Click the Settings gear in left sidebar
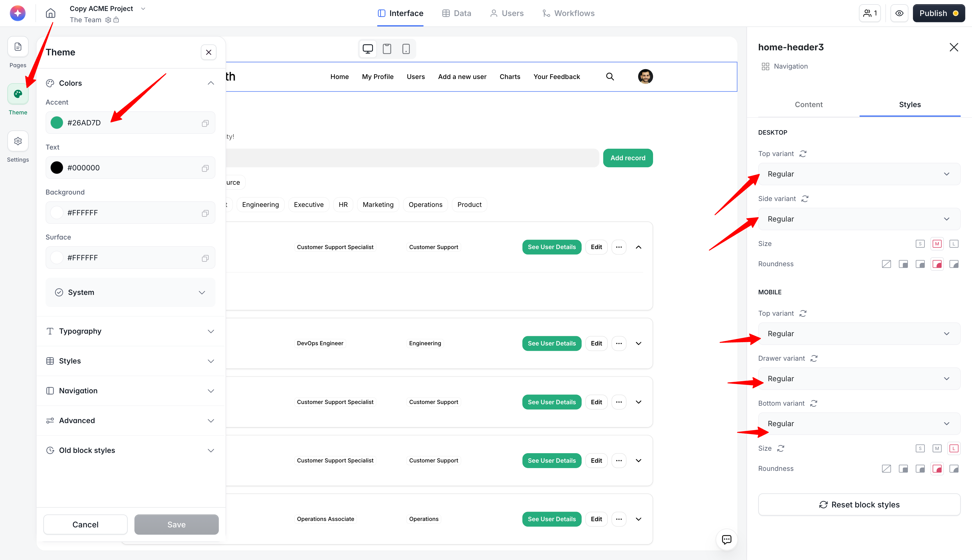Image resolution: width=972 pixels, height=560 pixels. [x=18, y=141]
